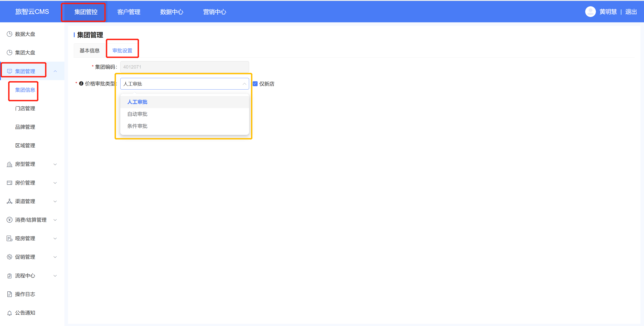Click the 促销管理 discount badge icon

(9, 257)
